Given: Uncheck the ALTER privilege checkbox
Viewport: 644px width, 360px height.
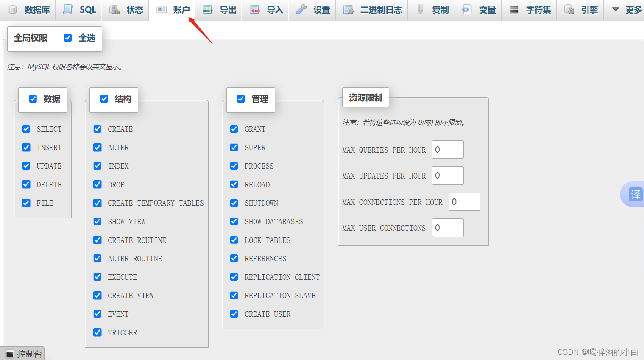Looking at the screenshot, I should (x=98, y=147).
